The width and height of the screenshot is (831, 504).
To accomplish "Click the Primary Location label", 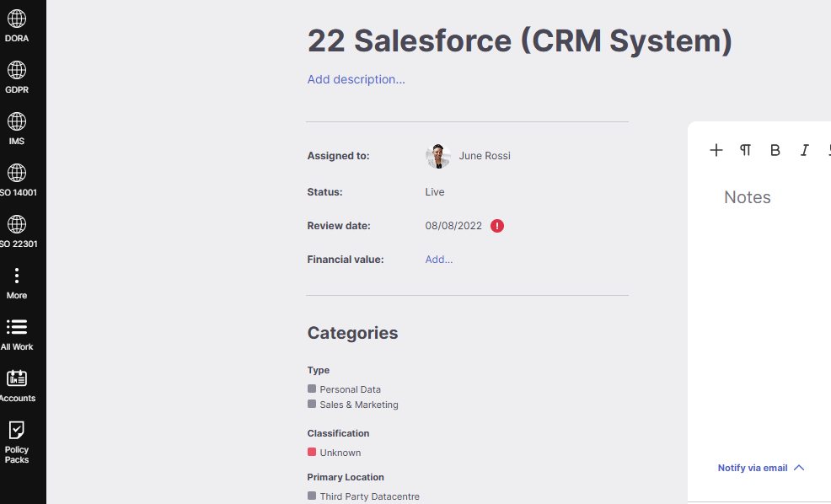I will point(346,477).
